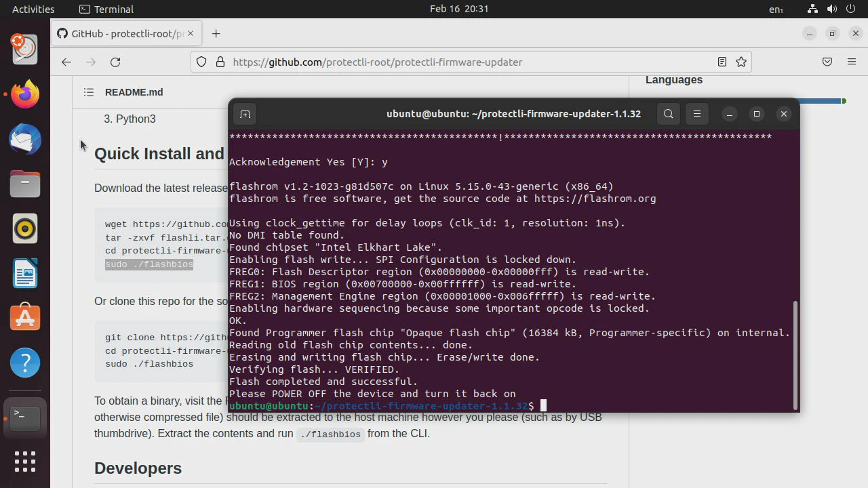Launch Thunderbird Mail from the dock
The image size is (868, 488).
(25, 139)
